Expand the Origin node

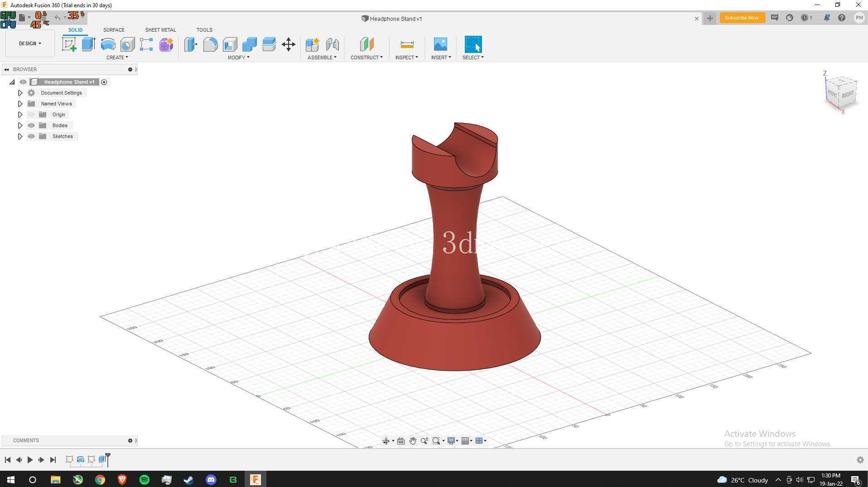pos(20,115)
